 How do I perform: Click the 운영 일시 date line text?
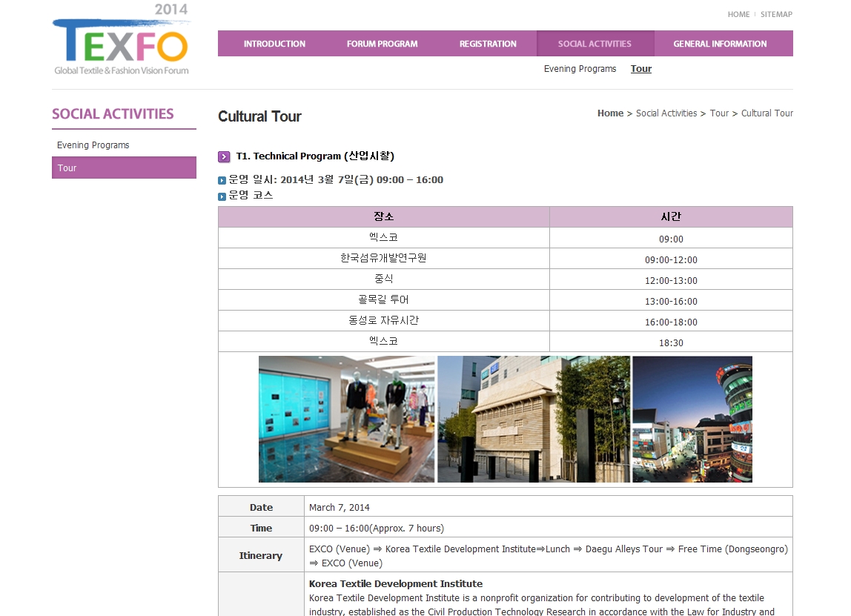point(336,179)
